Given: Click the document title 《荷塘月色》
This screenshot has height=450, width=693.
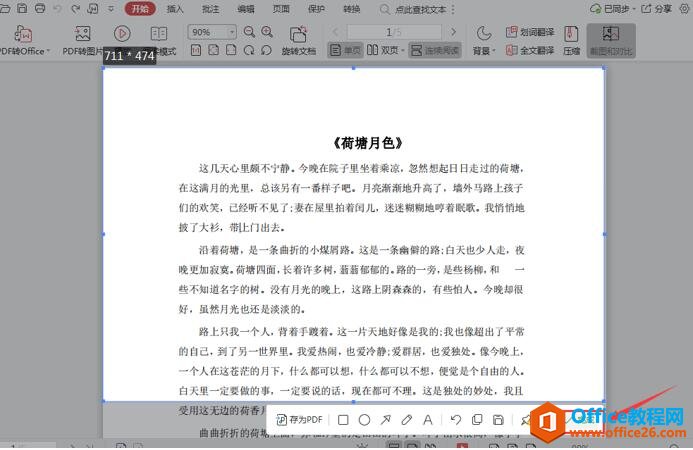Looking at the screenshot, I should 368,143.
